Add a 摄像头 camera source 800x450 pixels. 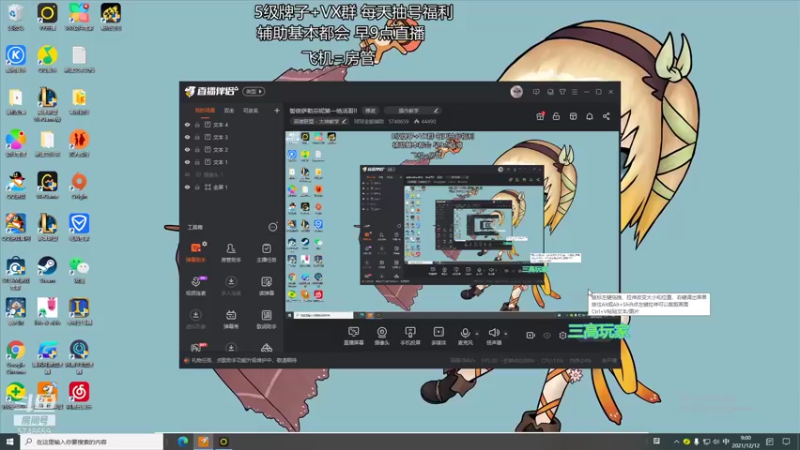(382, 336)
